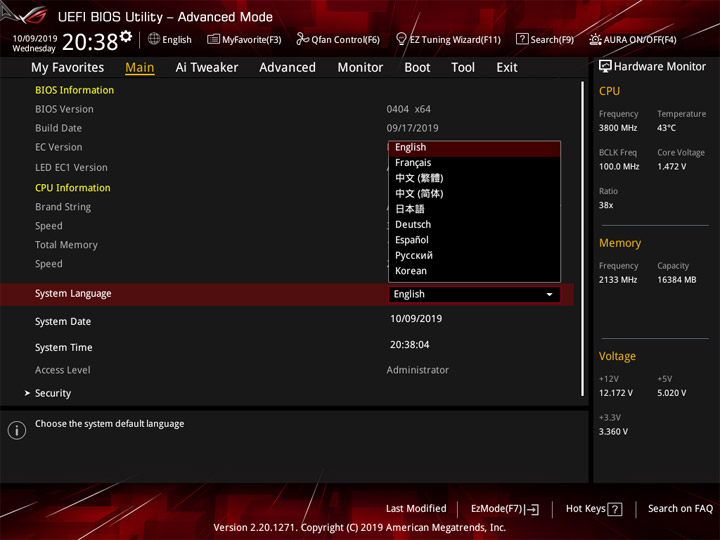
Task: Collapse the System Language dropdown arrow
Action: [549, 294]
